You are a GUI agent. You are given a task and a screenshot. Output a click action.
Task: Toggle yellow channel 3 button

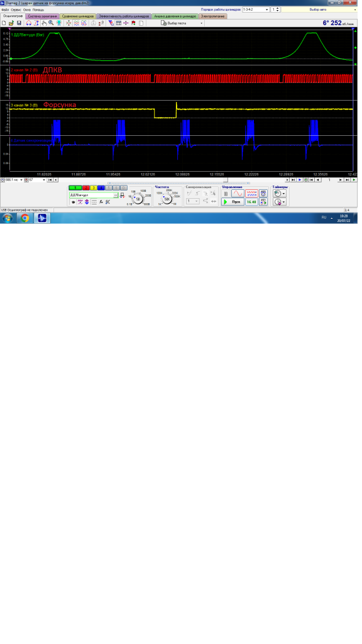point(94,188)
